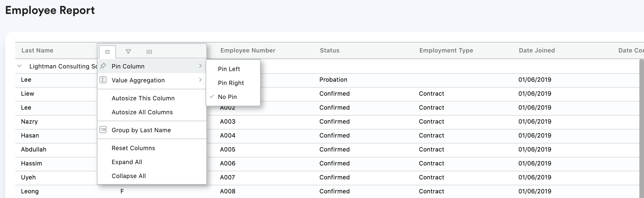The image size is (644, 198).
Task: Expand the Value Aggregation submenu arrow
Action: pyautogui.click(x=200, y=80)
